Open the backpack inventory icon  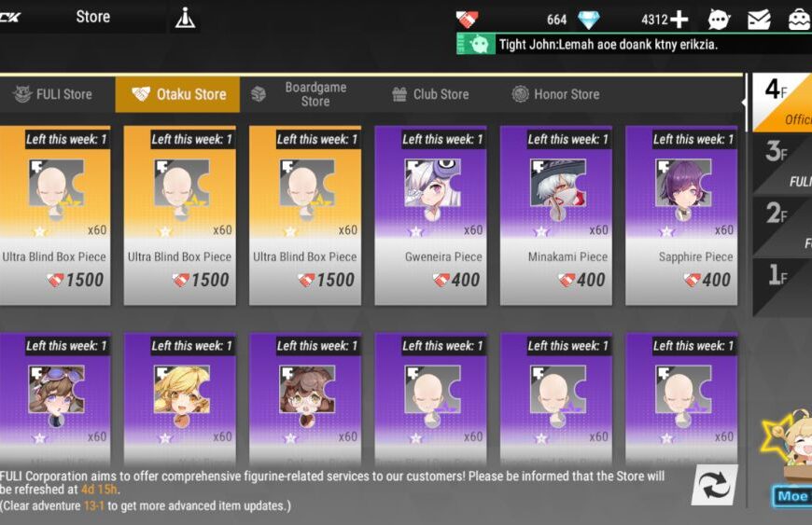tap(799, 20)
